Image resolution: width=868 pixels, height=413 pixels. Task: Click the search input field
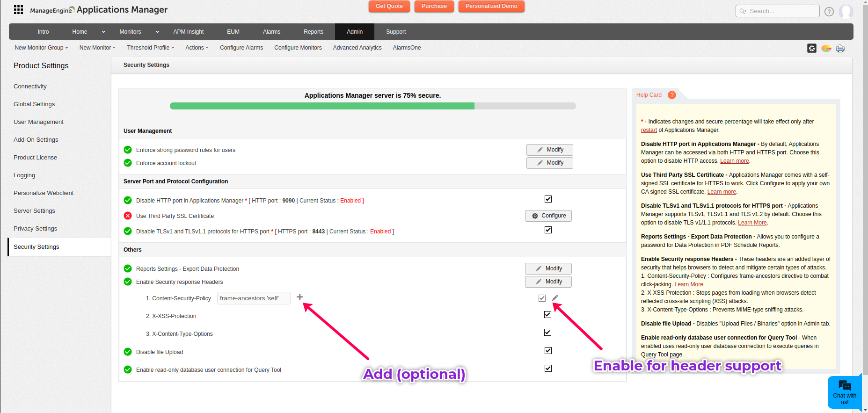point(778,11)
